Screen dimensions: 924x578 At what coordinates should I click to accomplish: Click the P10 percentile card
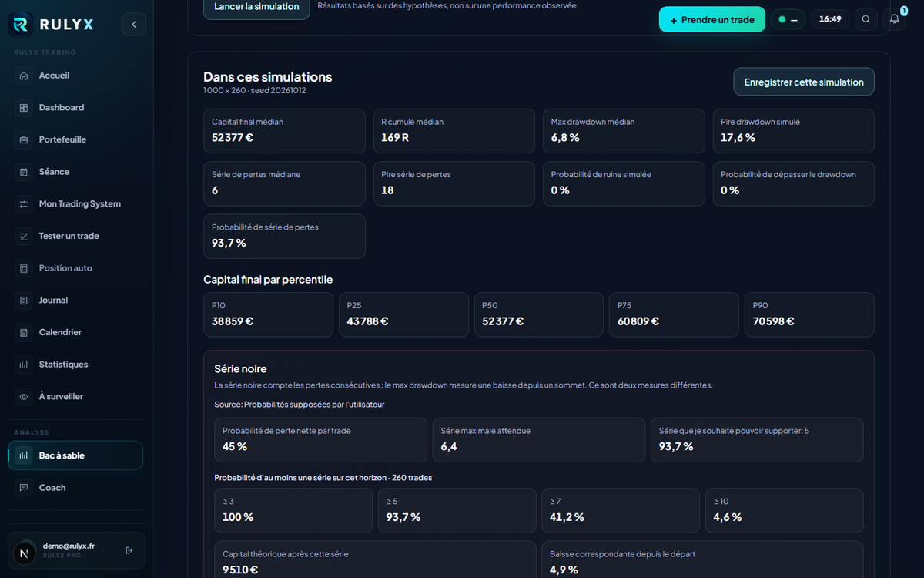(269, 314)
